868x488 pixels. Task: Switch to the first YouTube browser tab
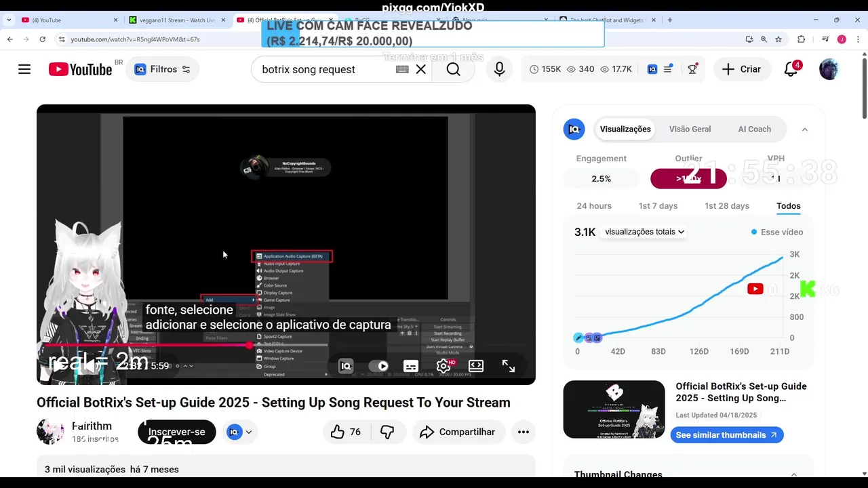[69, 20]
